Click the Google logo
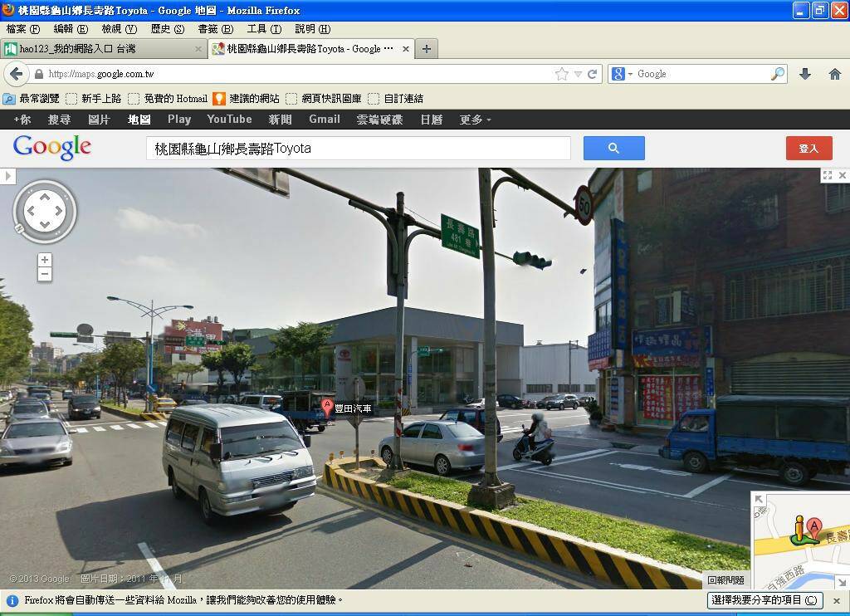Image resolution: width=850 pixels, height=616 pixels. tap(52, 148)
